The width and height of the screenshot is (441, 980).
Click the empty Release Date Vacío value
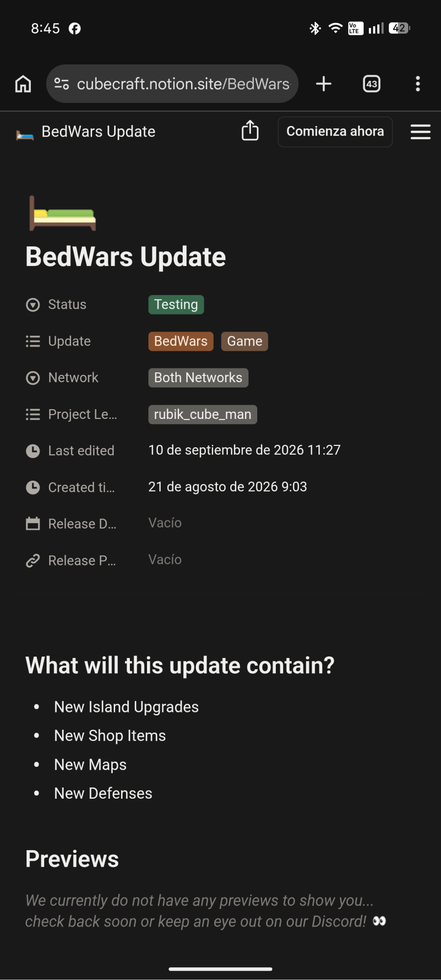coord(165,523)
